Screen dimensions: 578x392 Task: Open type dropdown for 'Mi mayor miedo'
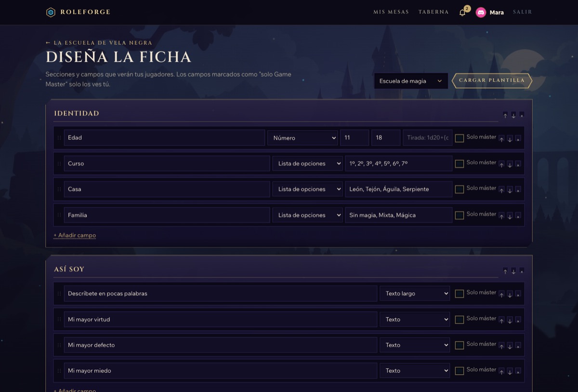click(415, 371)
